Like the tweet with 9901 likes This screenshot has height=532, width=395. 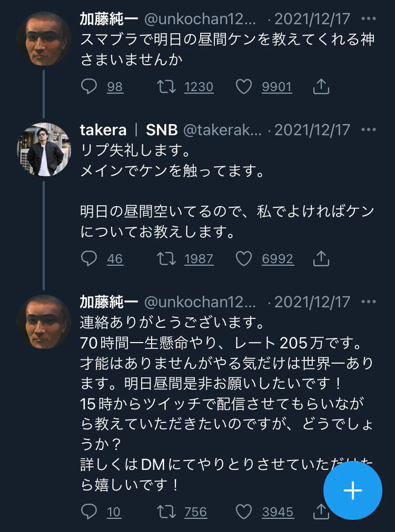click(244, 86)
